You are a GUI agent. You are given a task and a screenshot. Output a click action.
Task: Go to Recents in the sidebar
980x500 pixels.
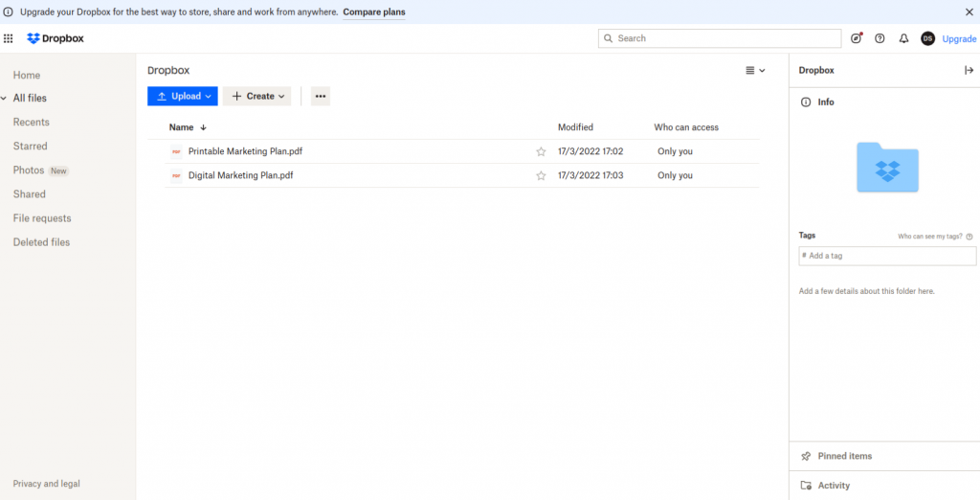(32, 123)
